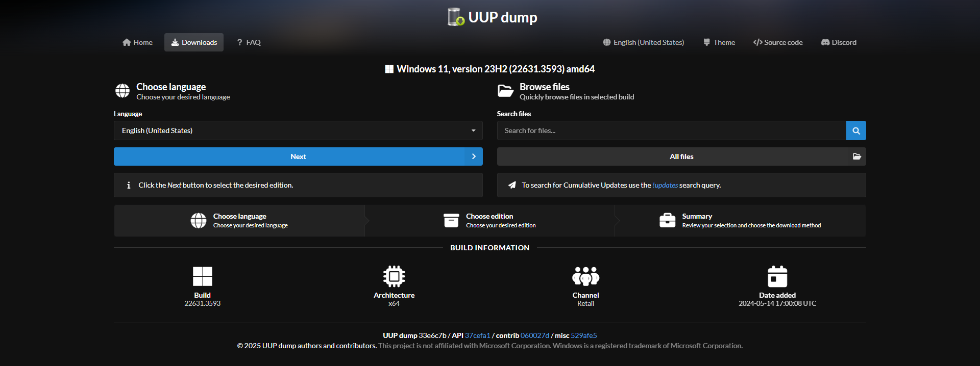Open the Downloads tab
980x366 pixels.
tap(194, 42)
